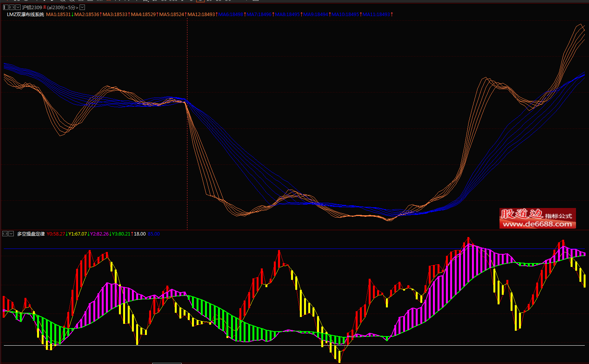Select the <5分> period label

pos(71,7)
